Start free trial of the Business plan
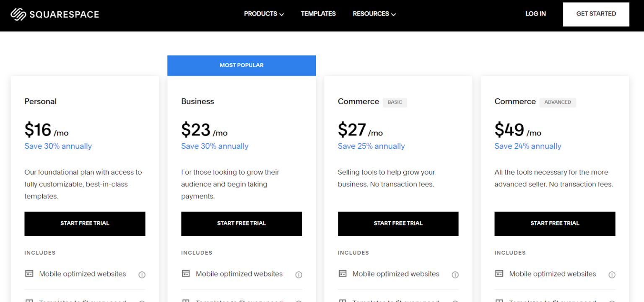This screenshot has height=302, width=644. point(241,224)
